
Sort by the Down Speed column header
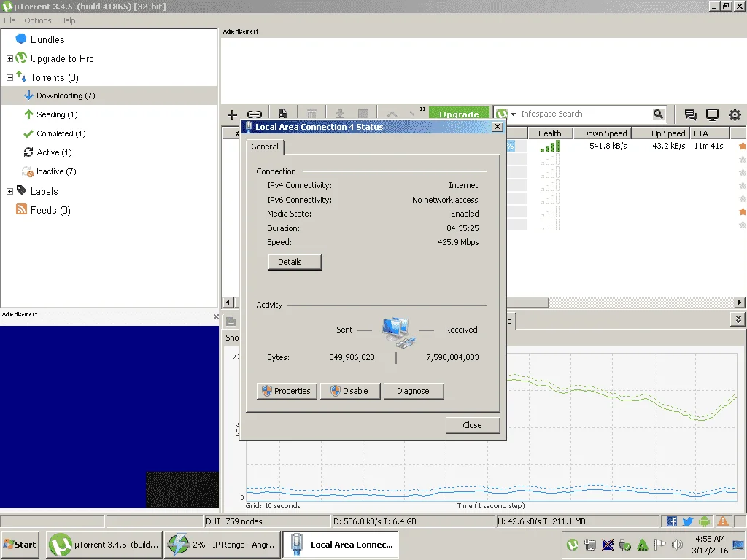(x=602, y=133)
